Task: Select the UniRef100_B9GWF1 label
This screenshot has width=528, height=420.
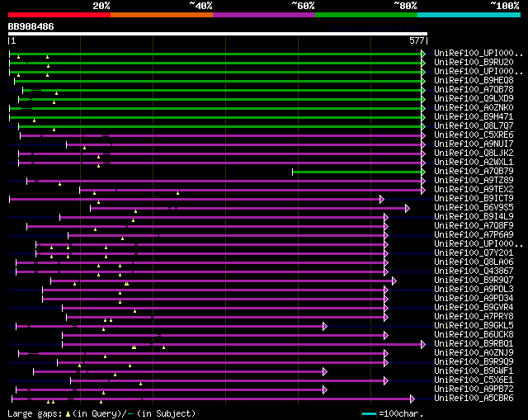Action: pyautogui.click(x=474, y=371)
